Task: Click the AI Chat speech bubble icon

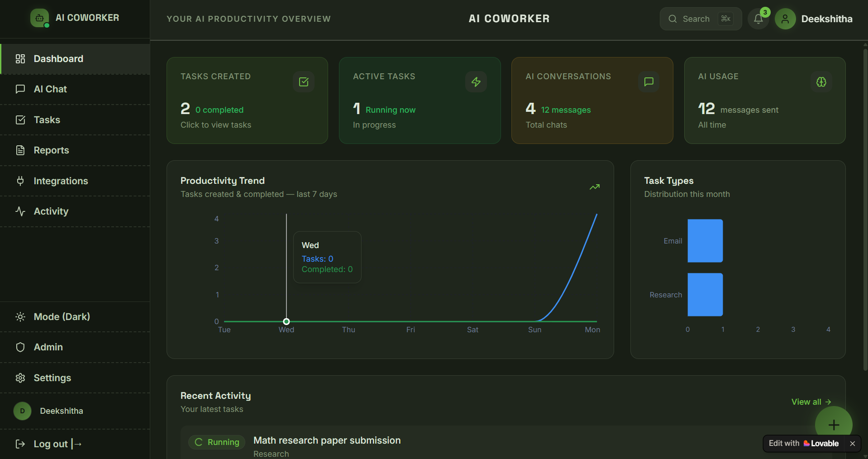Action: point(20,89)
